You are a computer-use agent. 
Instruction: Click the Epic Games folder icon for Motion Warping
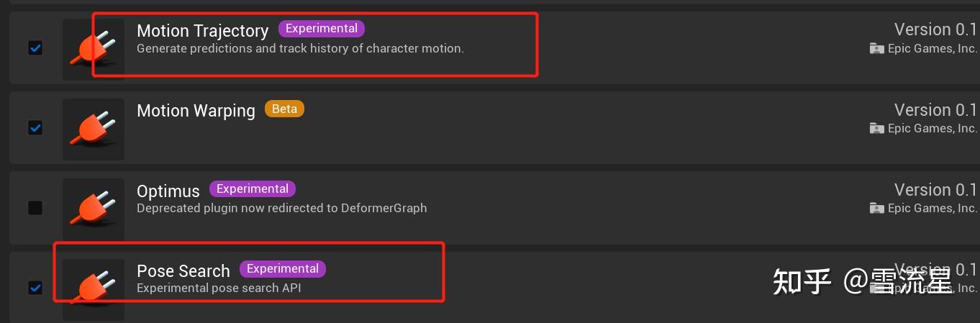point(876,129)
